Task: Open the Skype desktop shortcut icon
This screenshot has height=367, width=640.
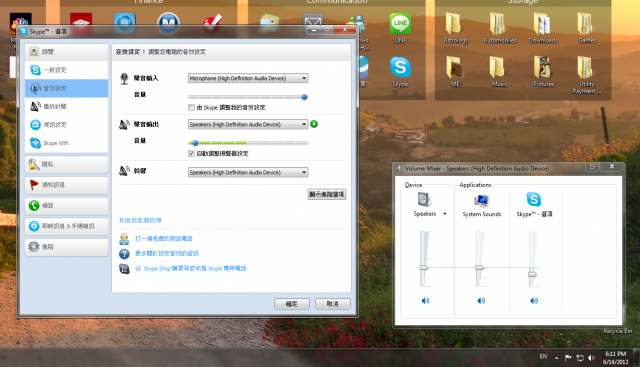Action: (x=400, y=71)
